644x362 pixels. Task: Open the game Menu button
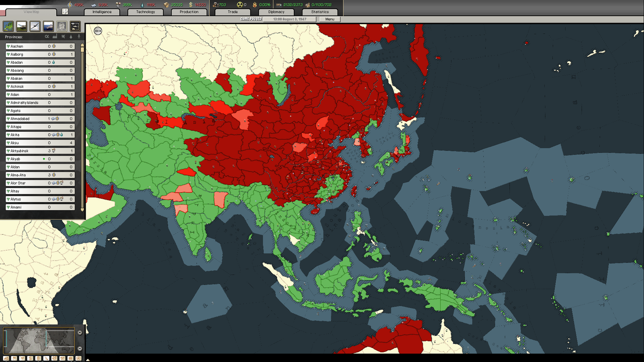(330, 19)
